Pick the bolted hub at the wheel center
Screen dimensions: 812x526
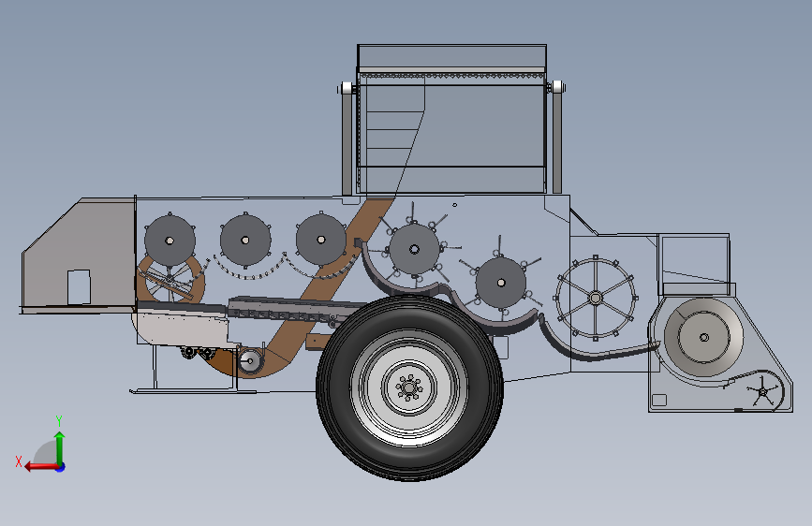(409, 387)
